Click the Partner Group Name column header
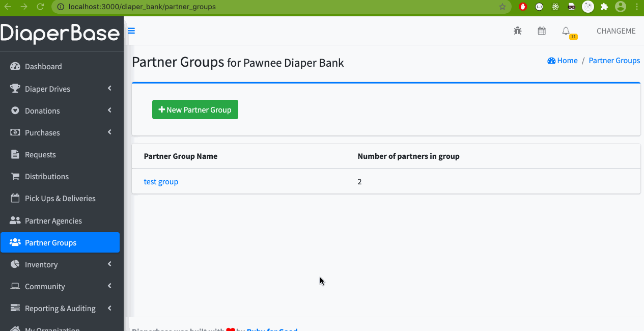Viewport: 644px width, 331px height. point(181,156)
